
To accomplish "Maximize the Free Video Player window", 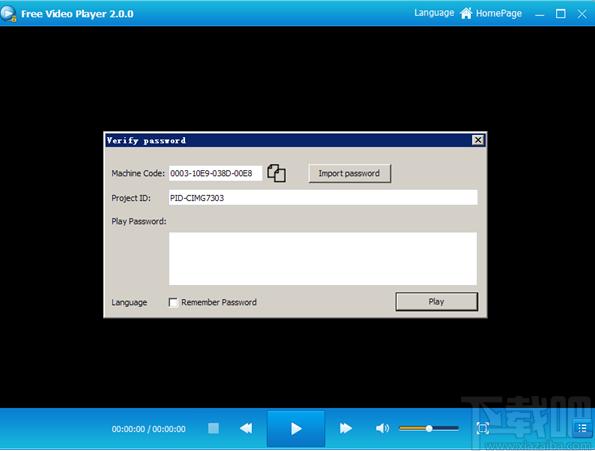I will (560, 14).
